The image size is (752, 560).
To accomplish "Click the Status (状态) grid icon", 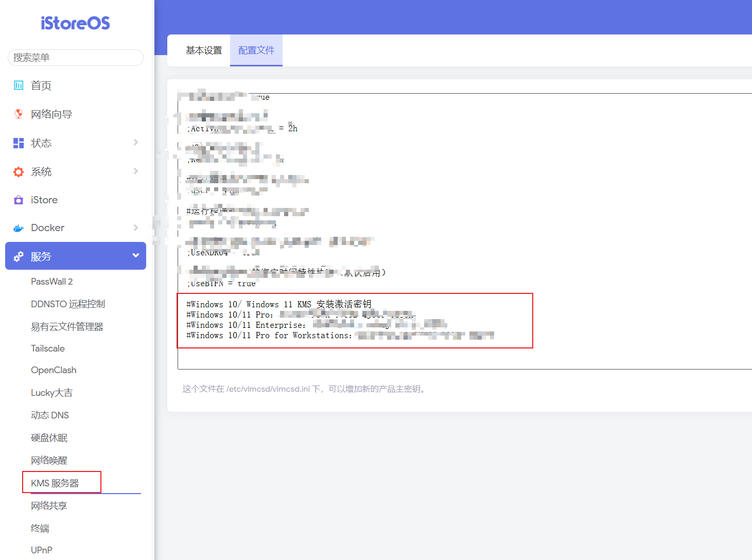I will [19, 143].
